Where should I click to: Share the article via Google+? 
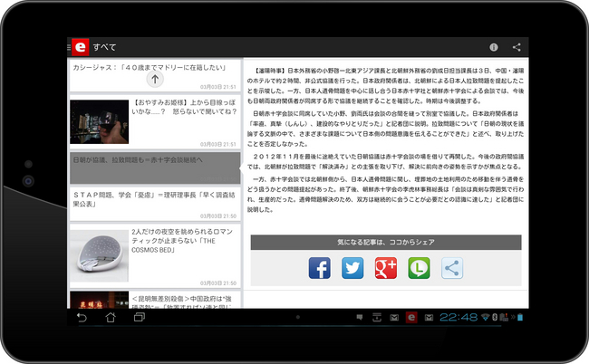coord(386,267)
